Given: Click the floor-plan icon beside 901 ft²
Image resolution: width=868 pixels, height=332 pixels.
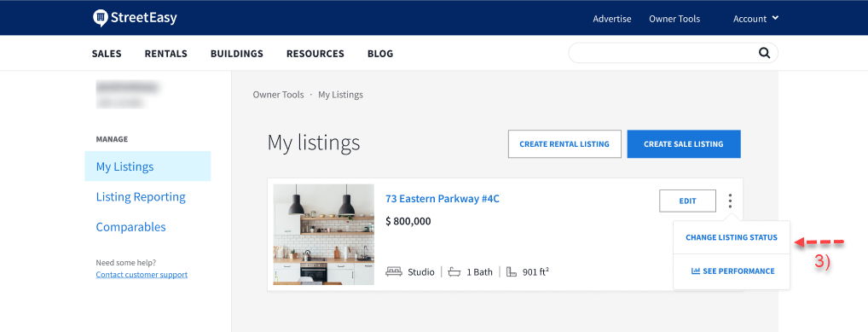Looking at the screenshot, I should coord(511,272).
